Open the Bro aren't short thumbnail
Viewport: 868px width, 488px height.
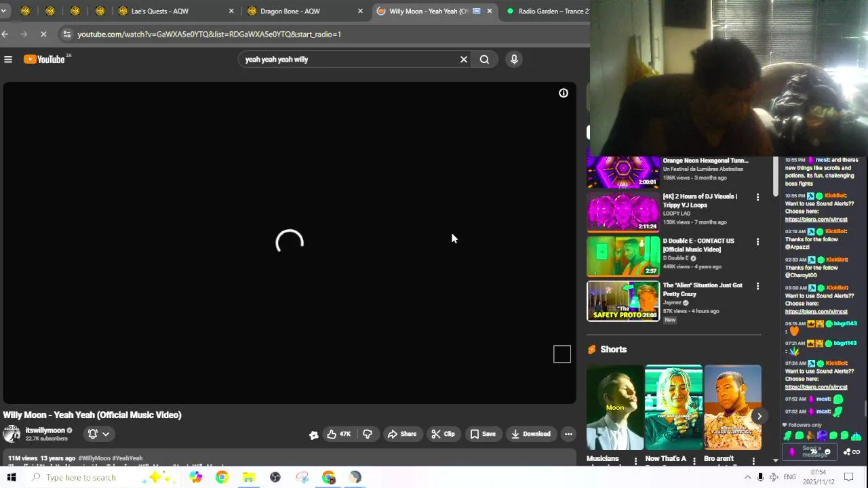coord(732,407)
